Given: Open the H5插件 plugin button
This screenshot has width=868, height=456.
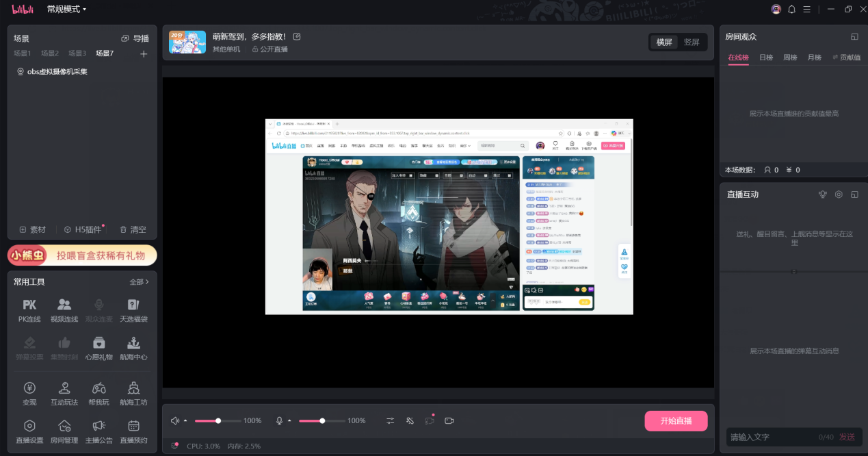Looking at the screenshot, I should click(x=83, y=229).
